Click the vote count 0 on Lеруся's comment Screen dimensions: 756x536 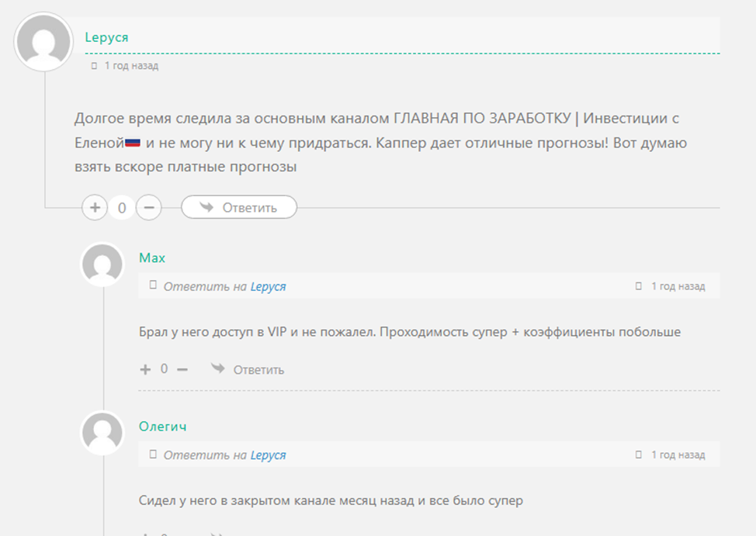tap(122, 208)
